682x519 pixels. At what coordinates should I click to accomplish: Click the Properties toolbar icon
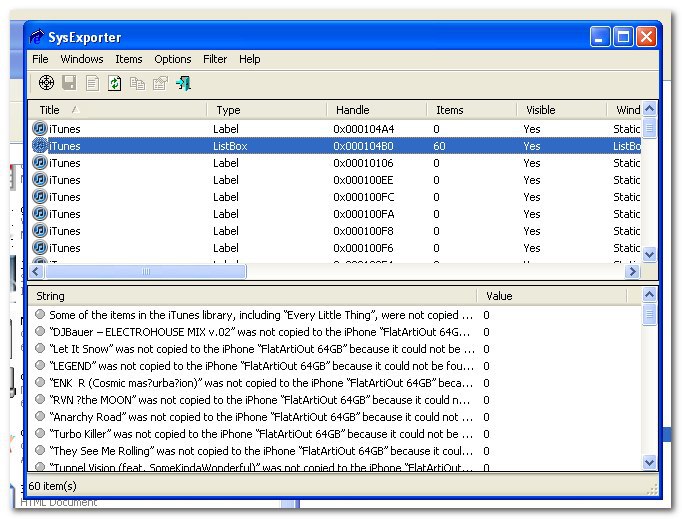[x=160, y=83]
